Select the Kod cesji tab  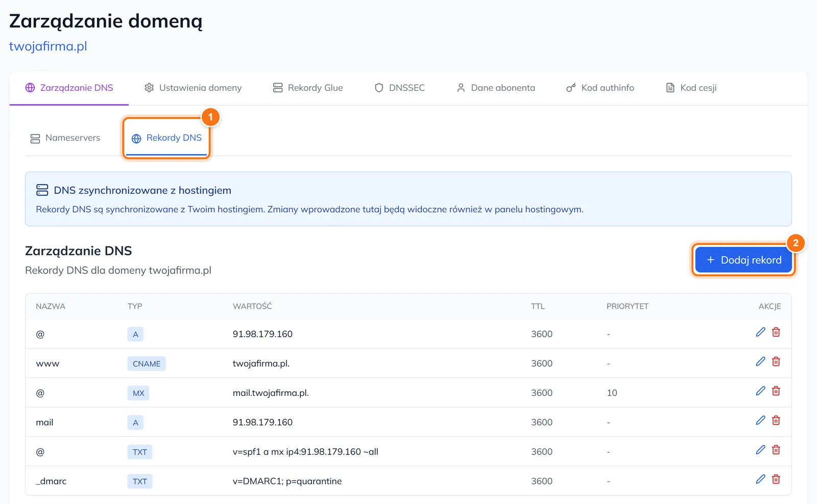[691, 88]
